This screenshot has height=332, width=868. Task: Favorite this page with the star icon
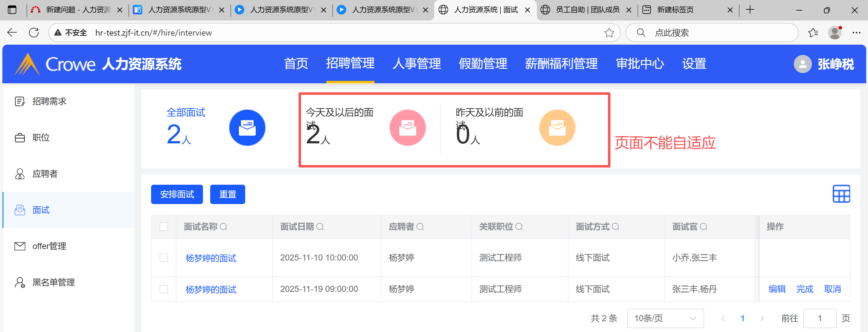pyautogui.click(x=609, y=33)
